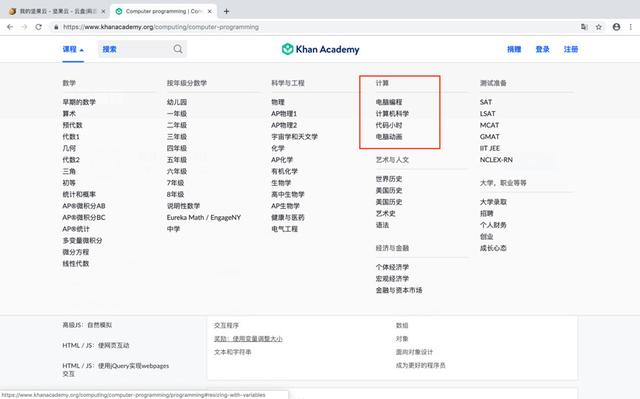Viewport: 640px width, 399px height.
Task: Open the SAT test prep link
Action: tap(486, 102)
